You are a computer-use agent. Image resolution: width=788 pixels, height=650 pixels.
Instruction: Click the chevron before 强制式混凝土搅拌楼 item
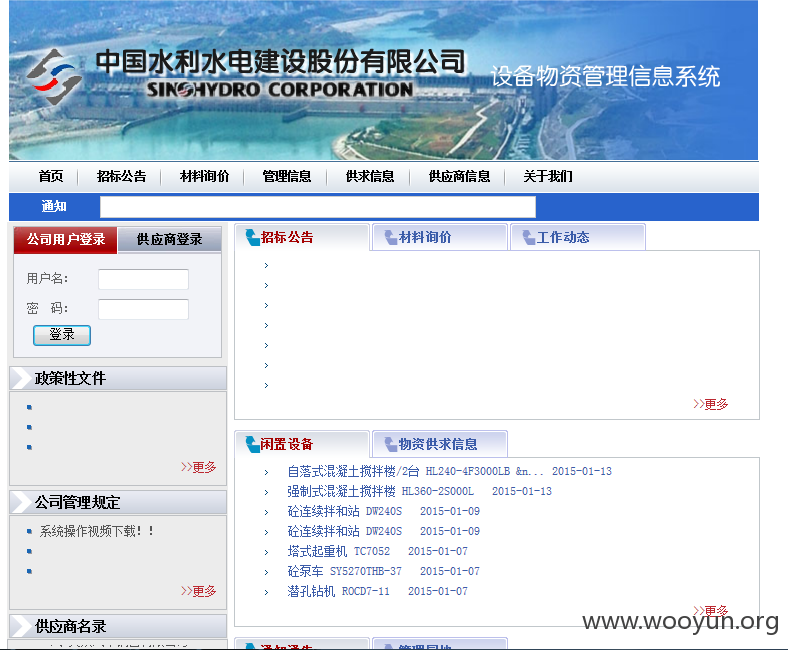pos(266,492)
